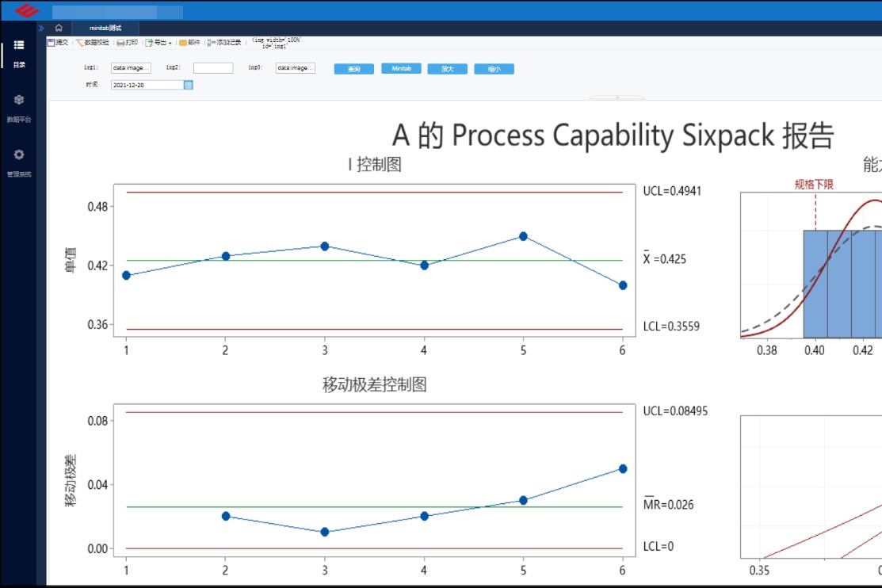Click the 提交 save toolbar button
This screenshot has width=882, height=588.
coord(58,42)
